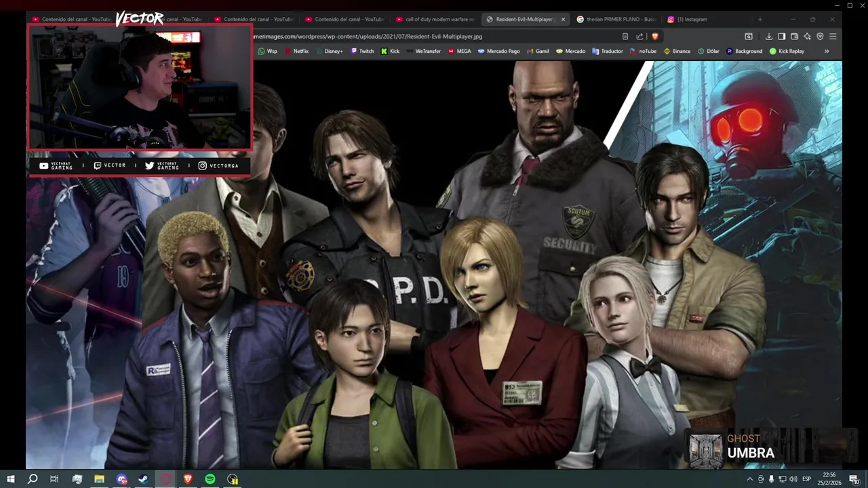Viewport: 868px width, 488px height.
Task: Open a new browser tab
Action: [x=759, y=19]
